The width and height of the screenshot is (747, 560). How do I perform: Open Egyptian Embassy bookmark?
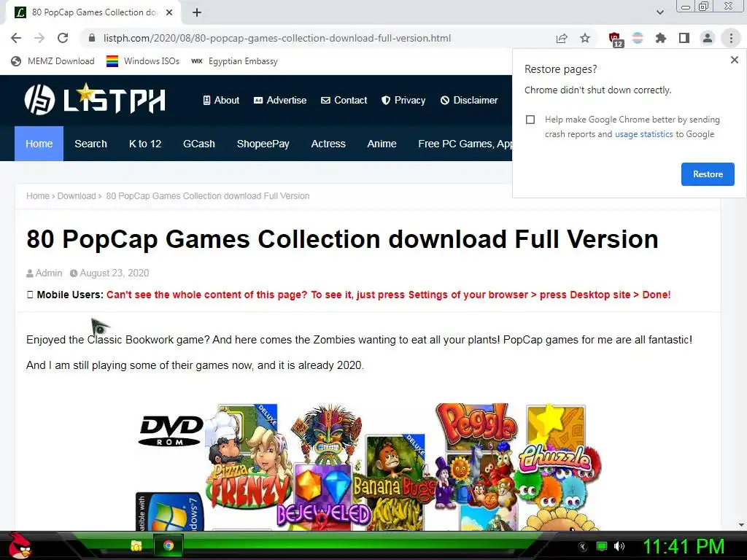click(234, 61)
